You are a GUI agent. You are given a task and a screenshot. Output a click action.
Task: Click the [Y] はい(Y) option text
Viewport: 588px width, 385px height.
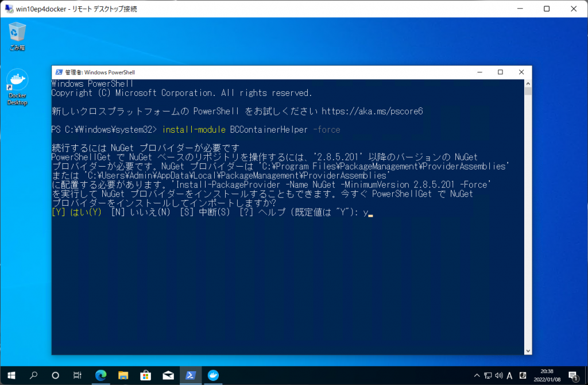click(76, 213)
